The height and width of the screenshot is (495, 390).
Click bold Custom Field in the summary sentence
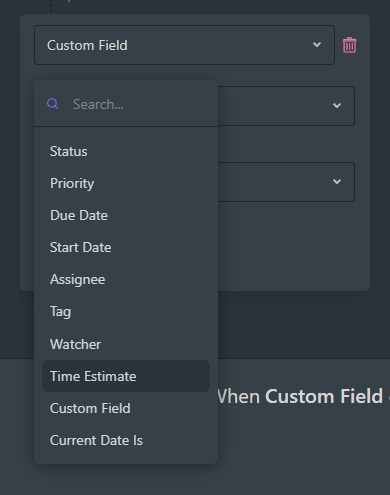tap(324, 396)
